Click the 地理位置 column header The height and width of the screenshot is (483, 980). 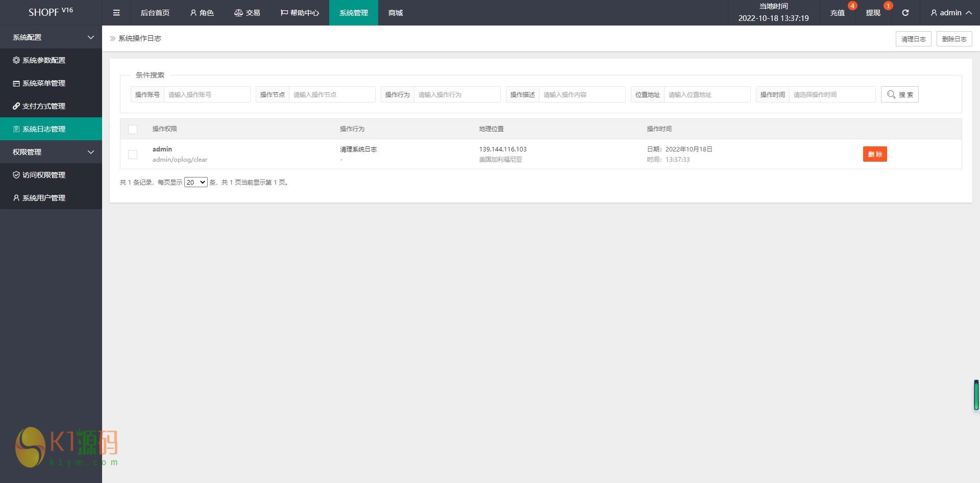pyautogui.click(x=491, y=129)
